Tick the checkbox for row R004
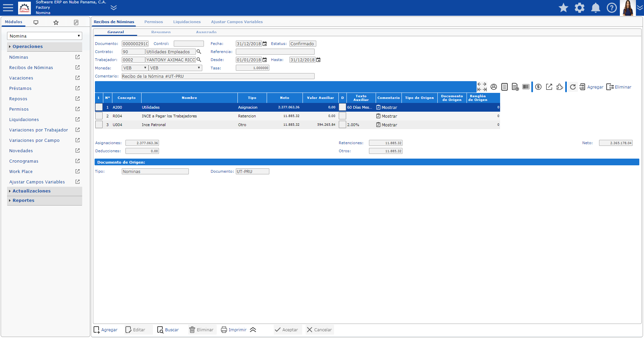The image size is (644, 338). tap(99, 116)
